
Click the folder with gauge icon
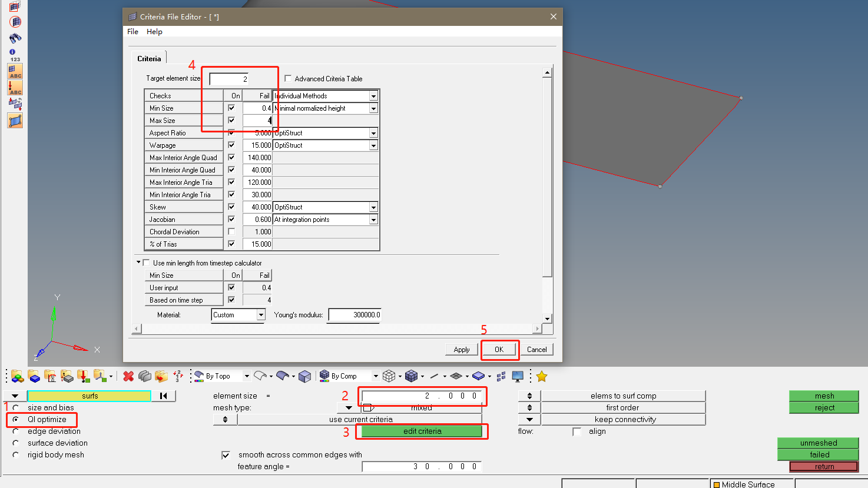51,376
